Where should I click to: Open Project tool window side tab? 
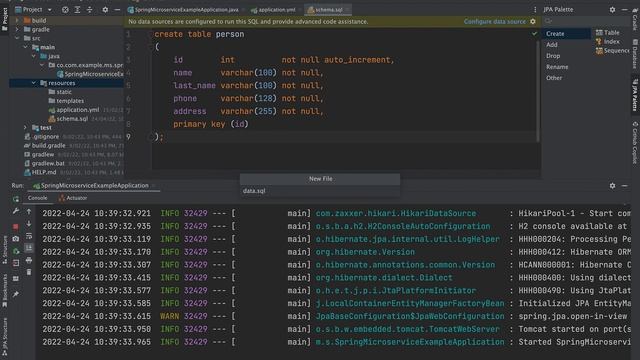[4, 18]
